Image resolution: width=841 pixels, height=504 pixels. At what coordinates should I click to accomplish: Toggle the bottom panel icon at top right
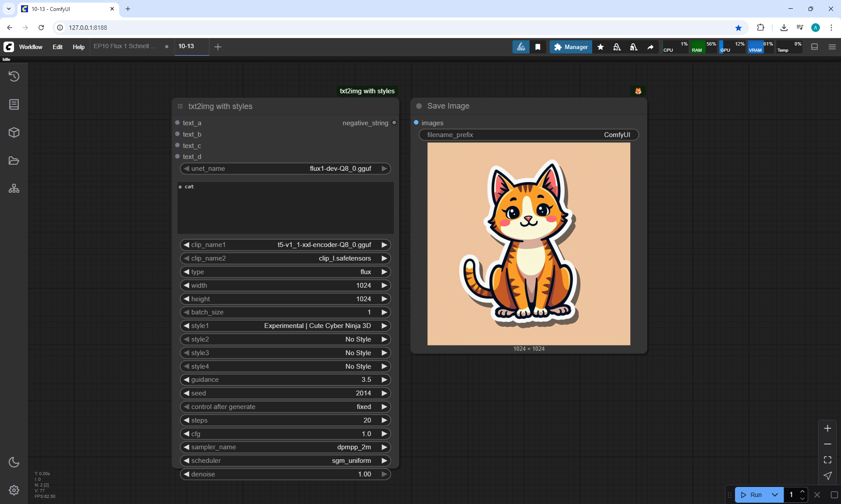click(x=815, y=47)
